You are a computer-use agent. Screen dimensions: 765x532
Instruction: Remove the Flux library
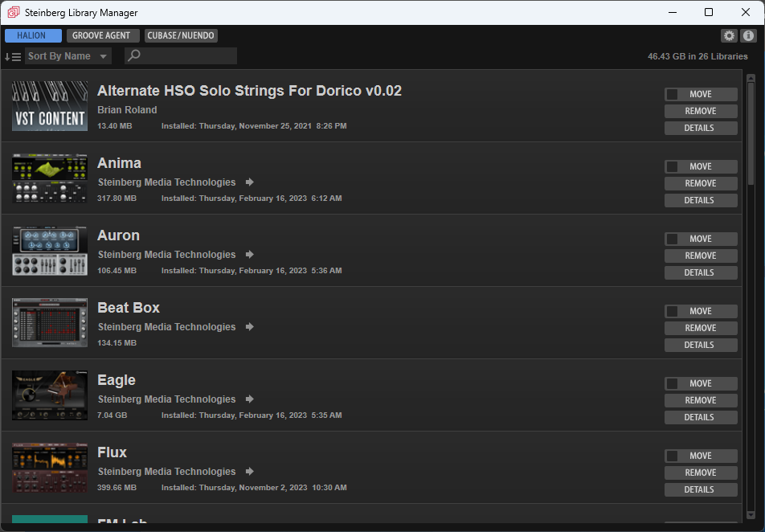(x=701, y=472)
